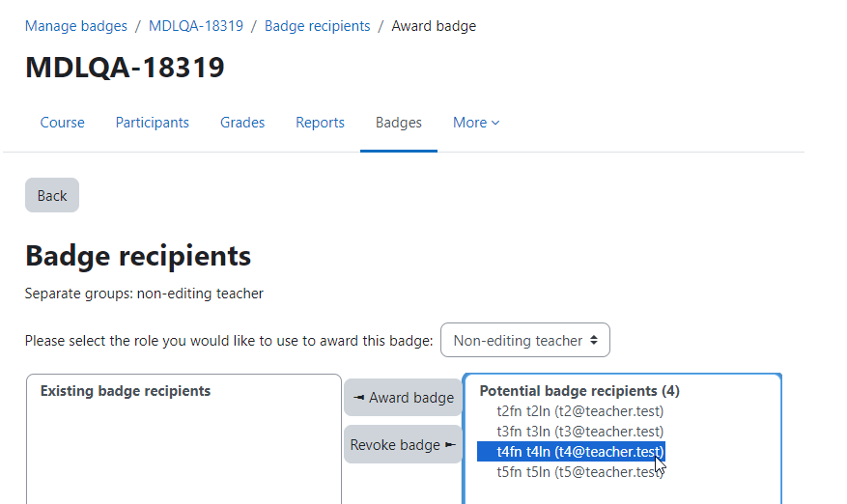Screen dimensions: 847x504
Task: Open the MDLQA-18319 breadcrumb link
Action: [x=196, y=26]
